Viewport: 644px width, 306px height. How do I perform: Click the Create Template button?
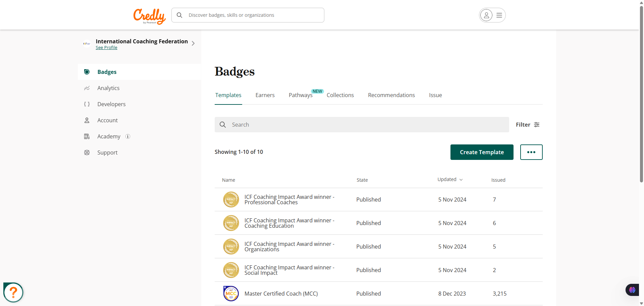[x=482, y=152]
